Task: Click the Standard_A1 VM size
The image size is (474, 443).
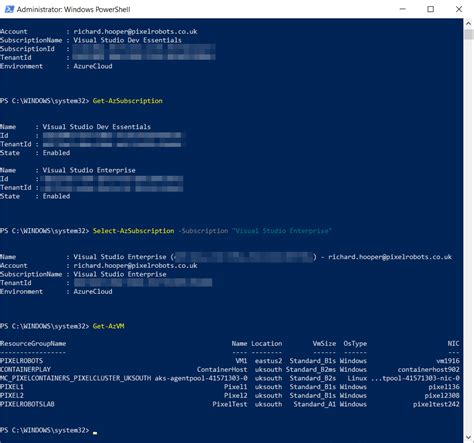Action: 315,404
